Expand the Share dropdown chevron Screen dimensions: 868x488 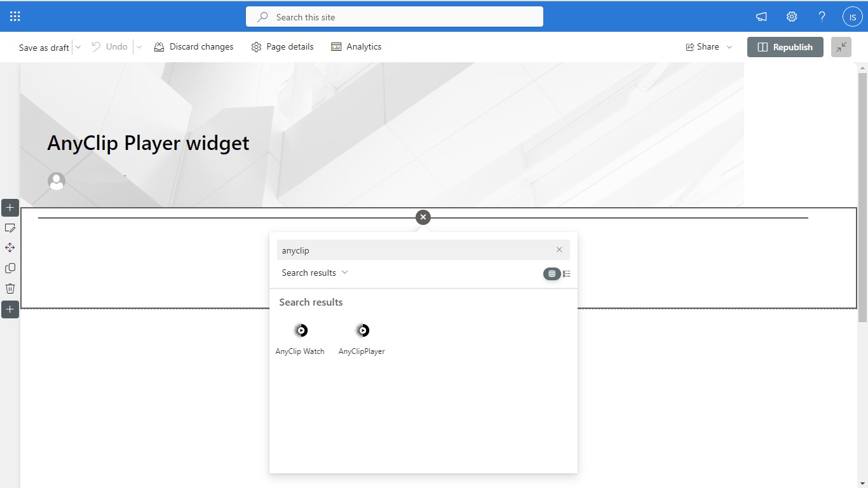click(729, 47)
